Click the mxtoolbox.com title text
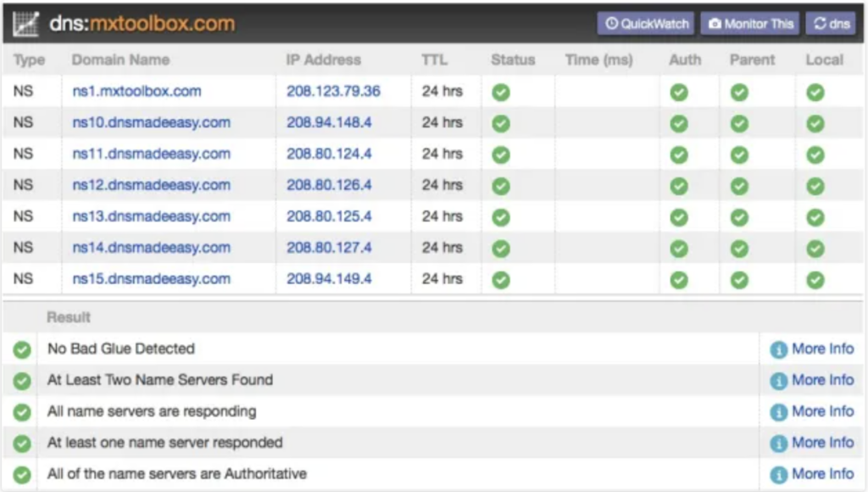Screen dimensions: 868x492 pos(162,24)
